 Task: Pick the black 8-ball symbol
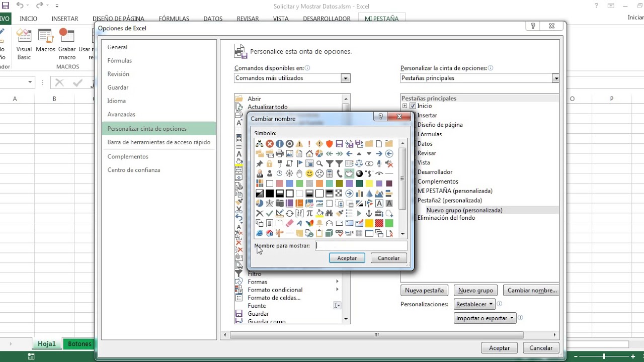click(x=359, y=173)
